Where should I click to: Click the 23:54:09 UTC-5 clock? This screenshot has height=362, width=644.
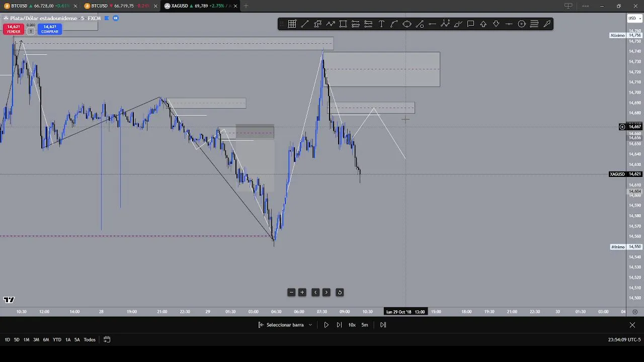(624, 340)
